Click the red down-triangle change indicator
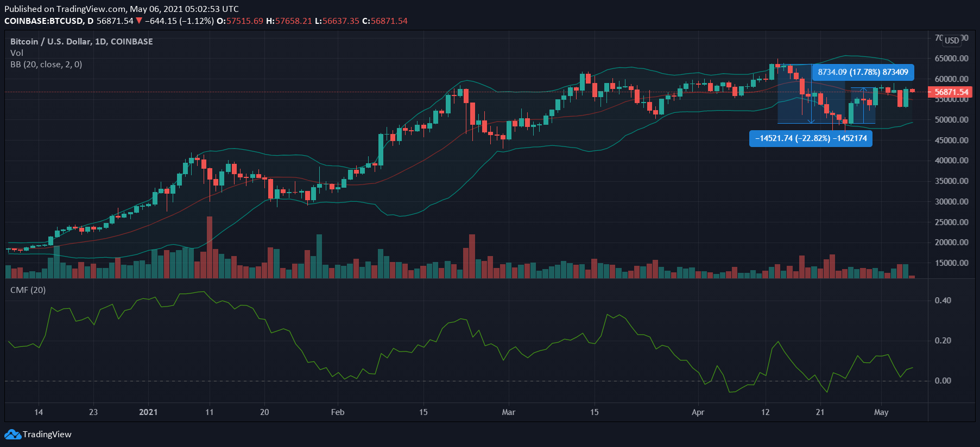 tap(139, 21)
